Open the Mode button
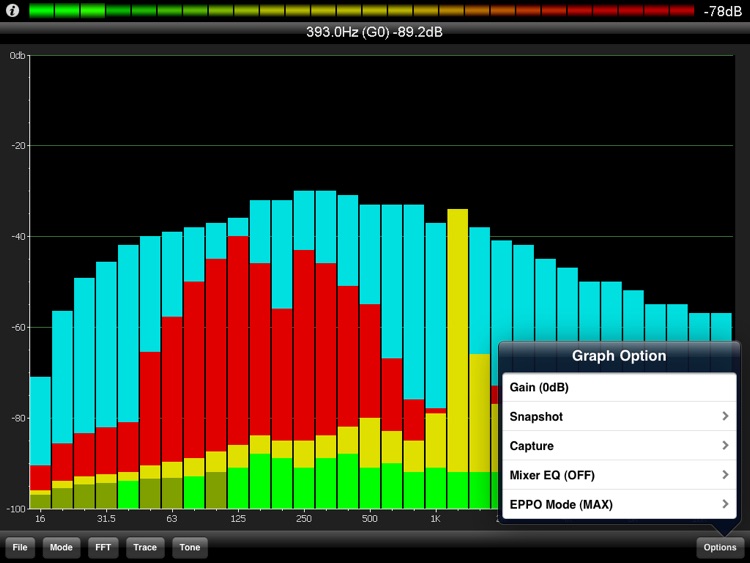 61,547
